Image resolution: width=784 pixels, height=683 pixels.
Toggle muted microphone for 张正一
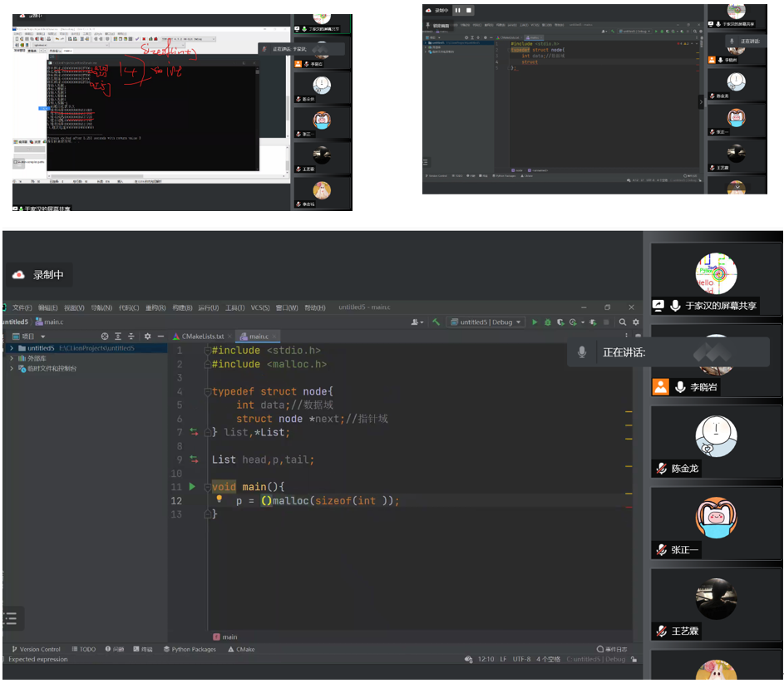[662, 550]
